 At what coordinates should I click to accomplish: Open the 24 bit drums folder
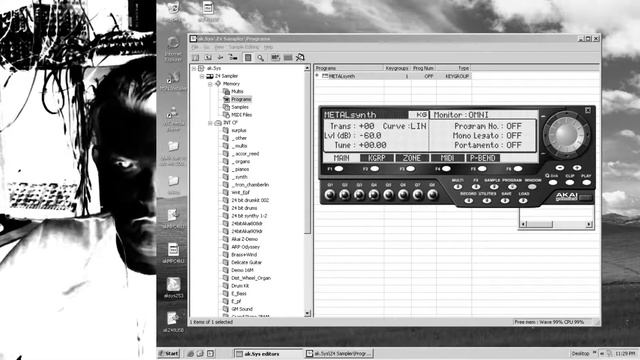244,208
